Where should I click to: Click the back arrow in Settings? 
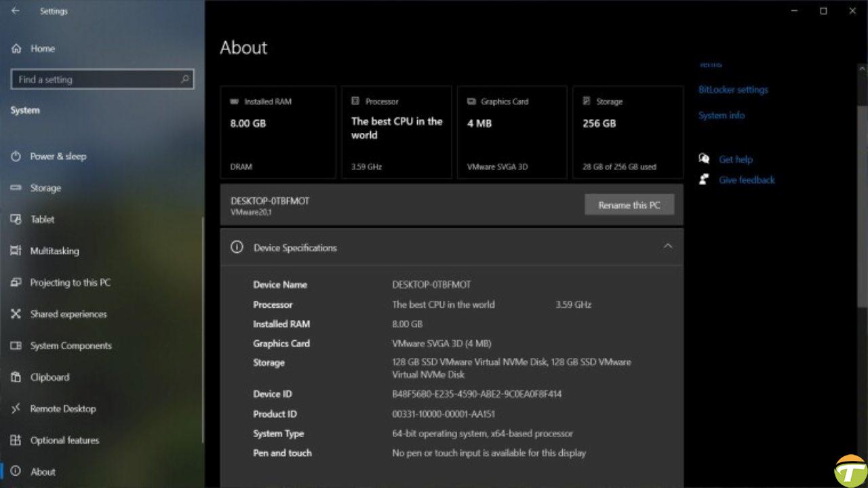coord(16,11)
